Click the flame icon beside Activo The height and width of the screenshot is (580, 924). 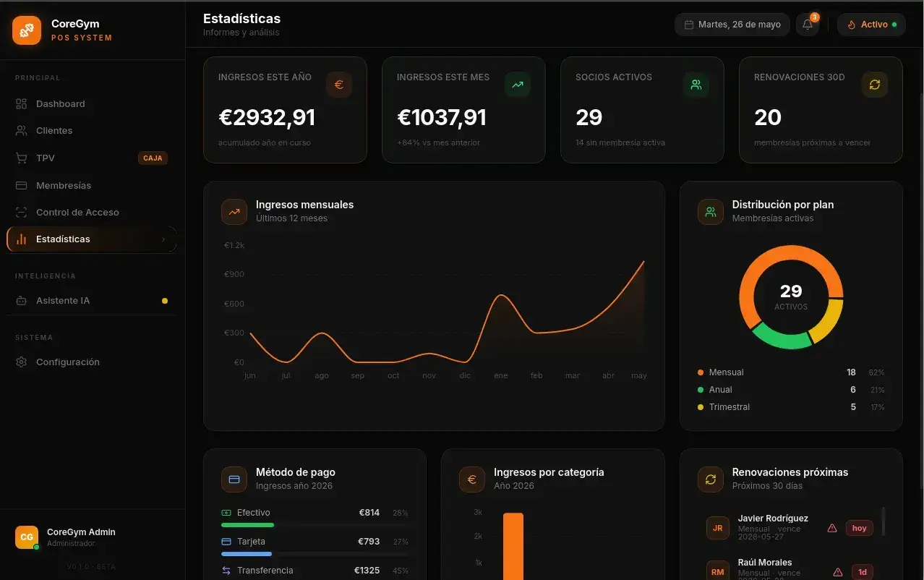tap(852, 25)
